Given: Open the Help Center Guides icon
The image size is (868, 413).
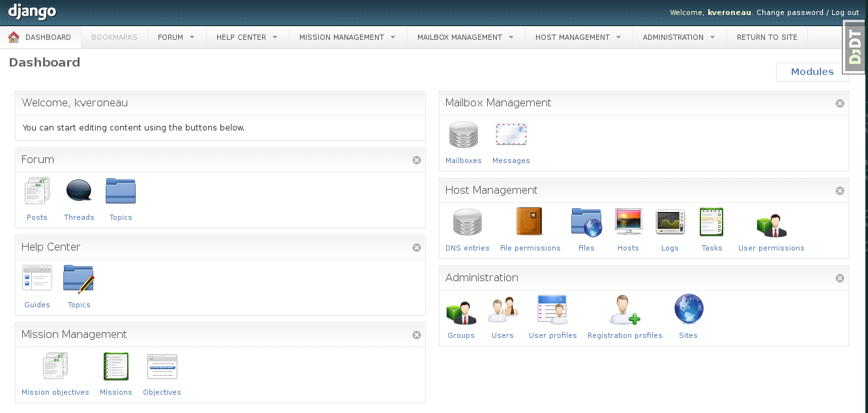Looking at the screenshot, I should [37, 278].
